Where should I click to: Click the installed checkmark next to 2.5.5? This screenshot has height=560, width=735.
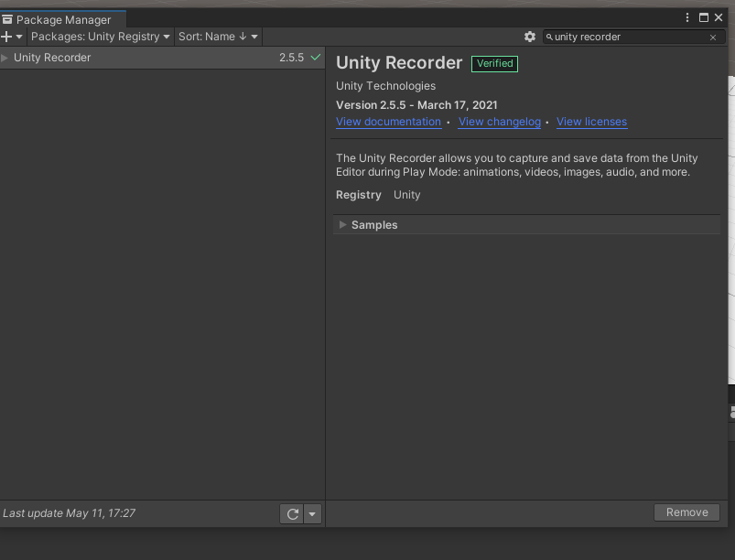316,57
